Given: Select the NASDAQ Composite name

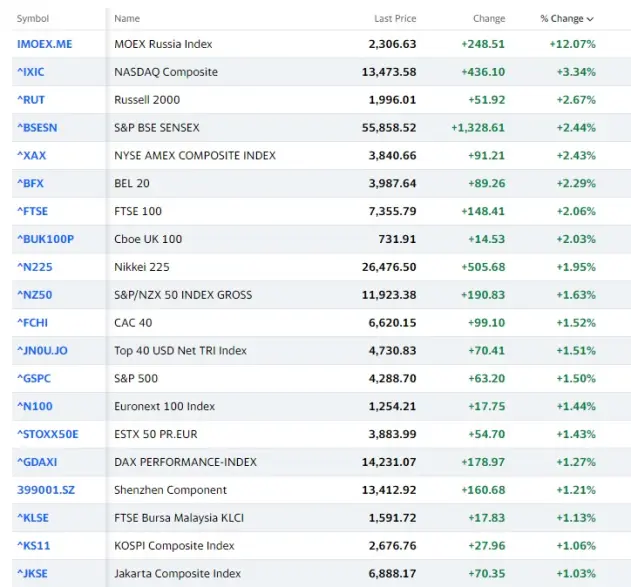Looking at the screenshot, I should click(166, 72).
